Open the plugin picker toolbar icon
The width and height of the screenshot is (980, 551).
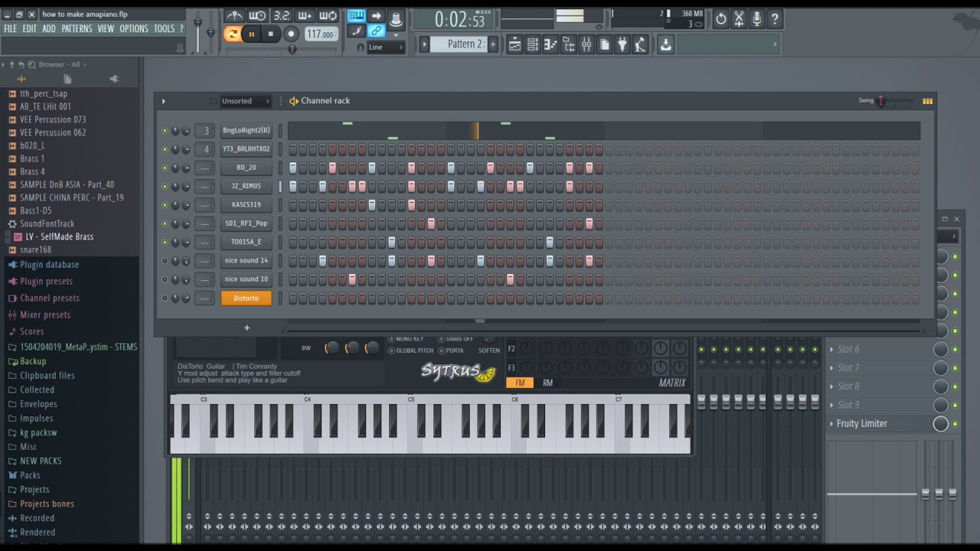click(x=622, y=45)
